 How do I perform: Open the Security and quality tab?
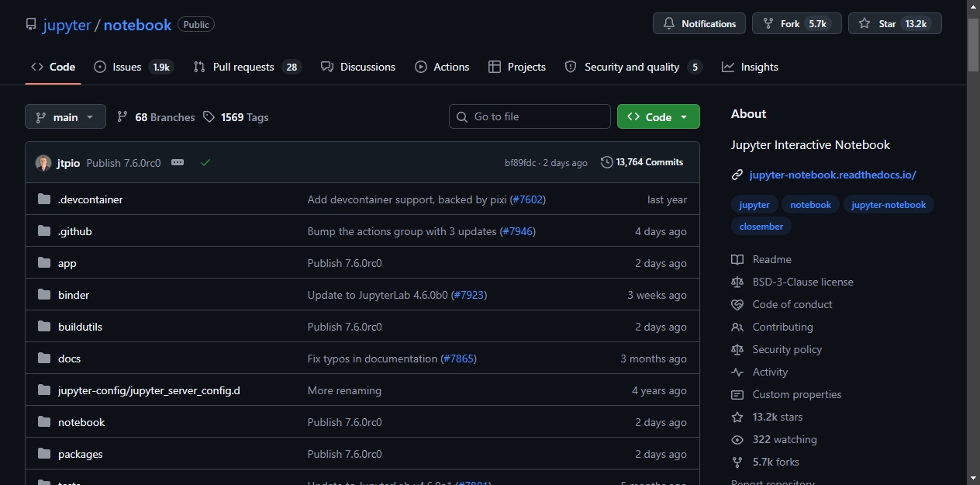click(x=633, y=67)
